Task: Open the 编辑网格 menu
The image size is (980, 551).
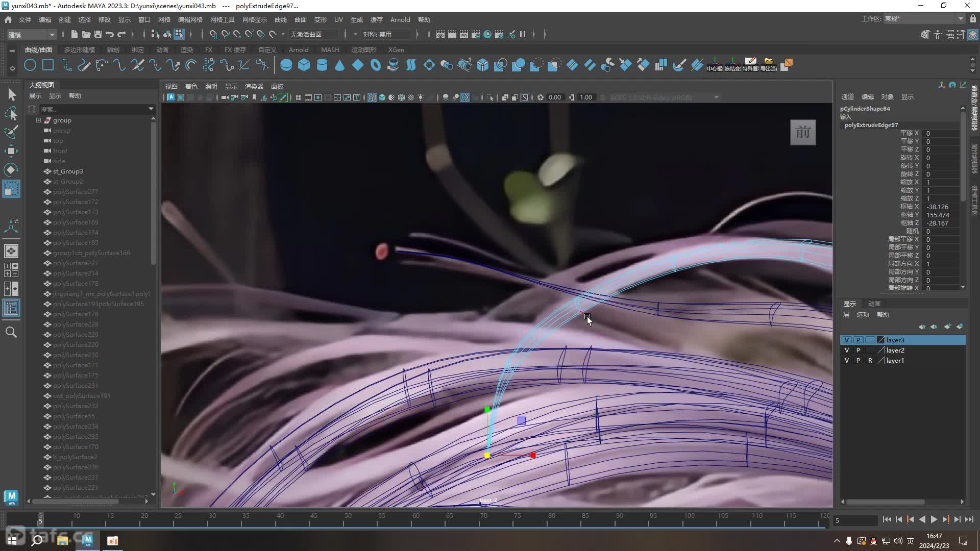Action: coord(190,19)
